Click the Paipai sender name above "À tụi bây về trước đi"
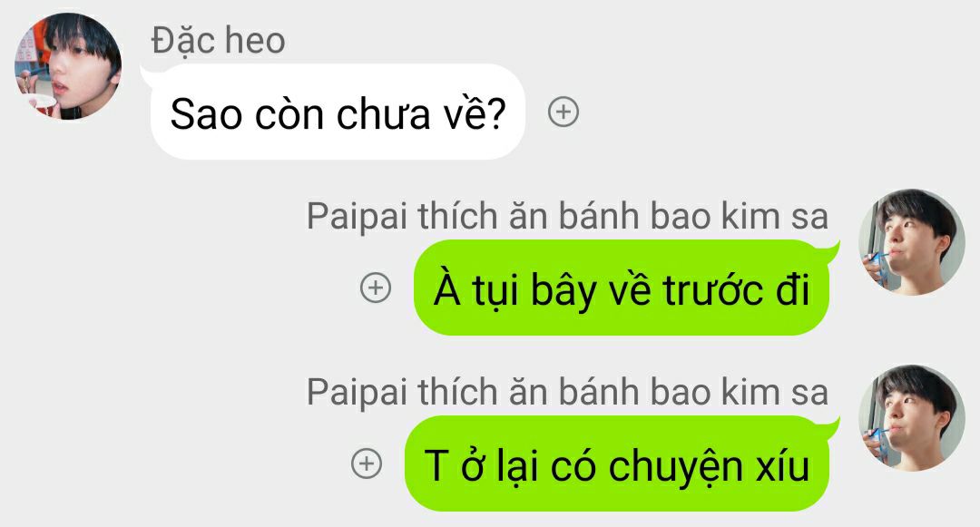980x527 pixels. (x=567, y=217)
